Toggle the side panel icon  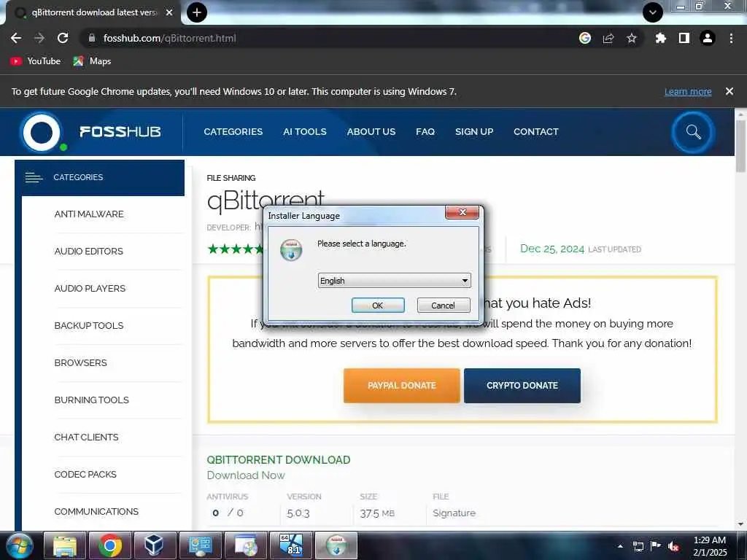684,38
